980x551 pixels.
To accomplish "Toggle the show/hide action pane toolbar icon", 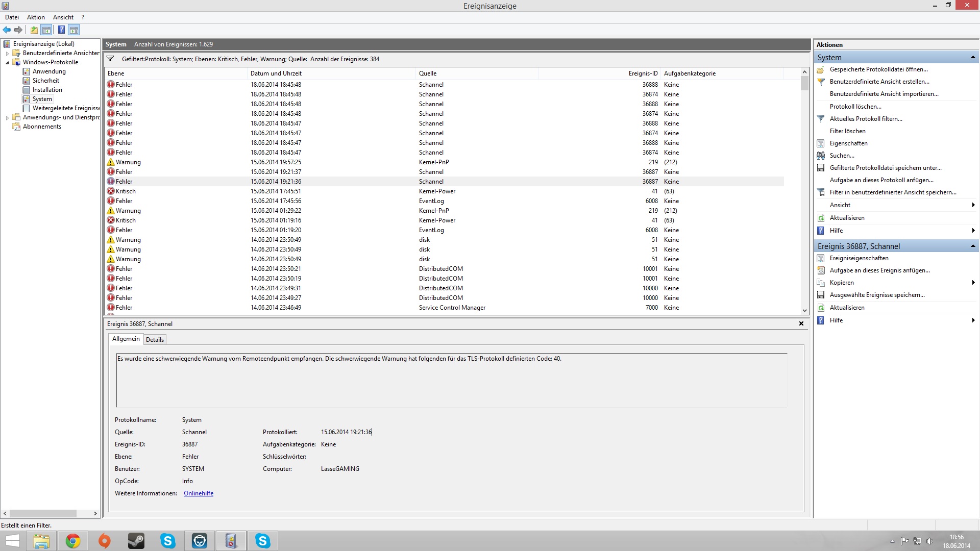I will point(74,30).
